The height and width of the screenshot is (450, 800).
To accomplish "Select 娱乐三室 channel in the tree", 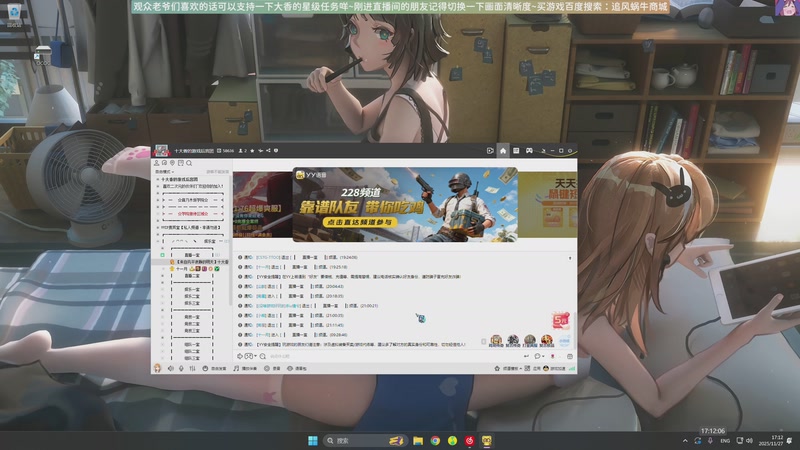I will [x=192, y=303].
